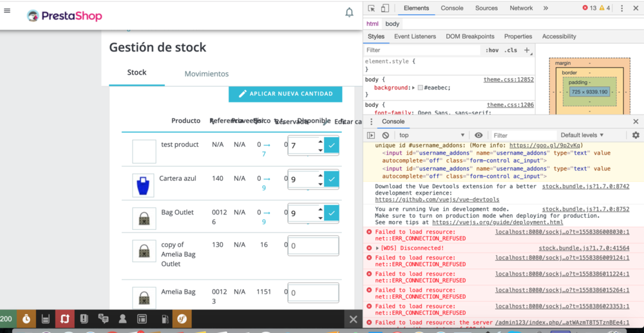Add a new style rule with plus icon
644x333 pixels.
pos(527,50)
